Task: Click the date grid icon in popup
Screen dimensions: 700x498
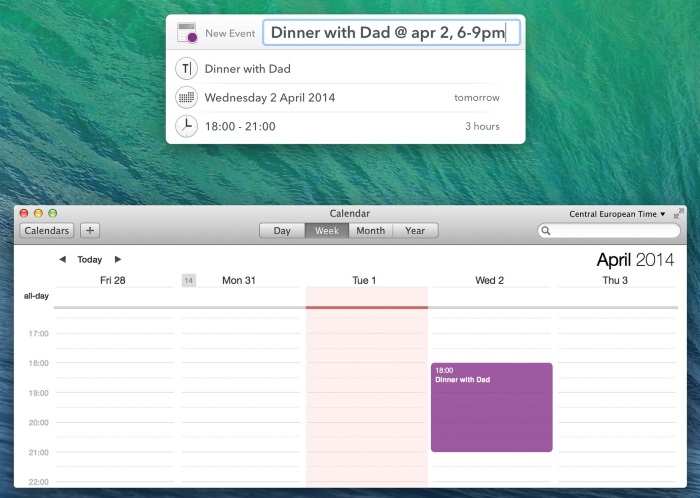Action: (186, 98)
